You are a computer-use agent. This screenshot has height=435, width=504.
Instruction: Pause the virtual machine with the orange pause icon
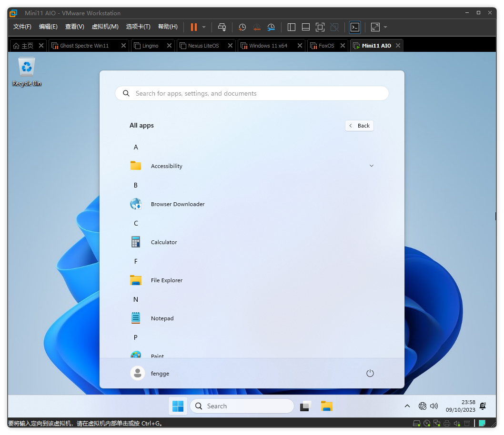193,27
